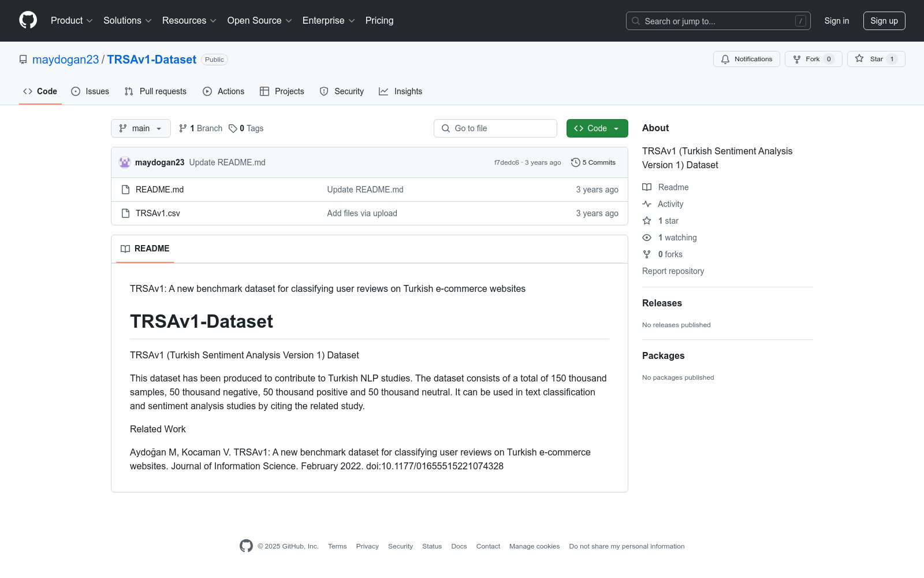Open the Releases section heading
This screenshot has height=578, width=924.
pos(662,303)
